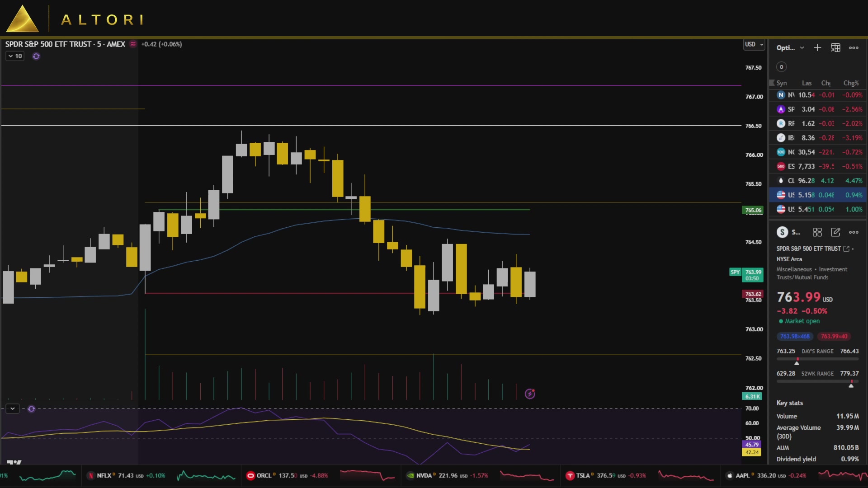Click the SPY 763.99 price label on axis
Screen dimensions: 868x488
(x=746, y=275)
